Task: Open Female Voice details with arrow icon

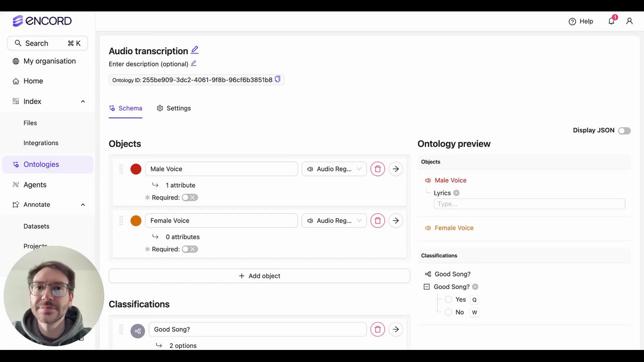Action: click(396, 221)
